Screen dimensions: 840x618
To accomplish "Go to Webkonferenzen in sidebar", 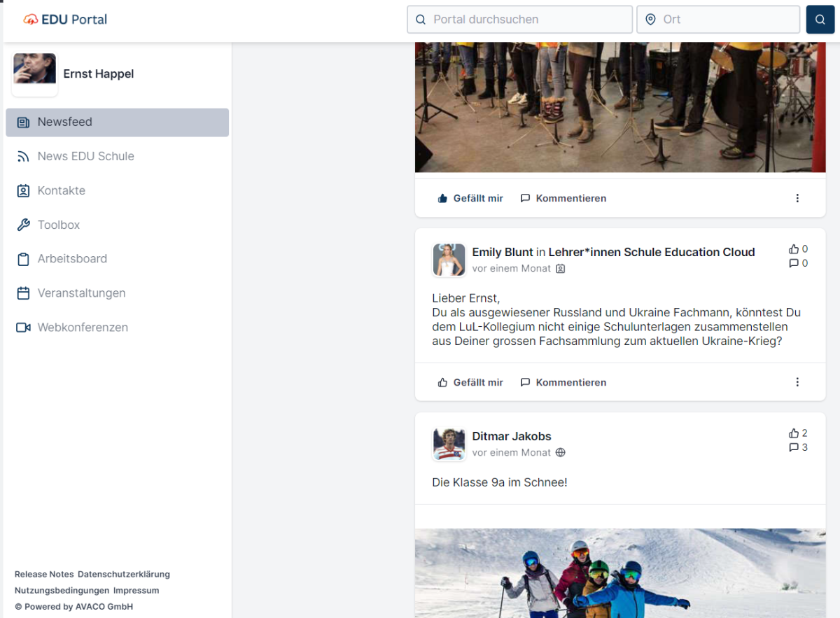I will [x=83, y=328].
